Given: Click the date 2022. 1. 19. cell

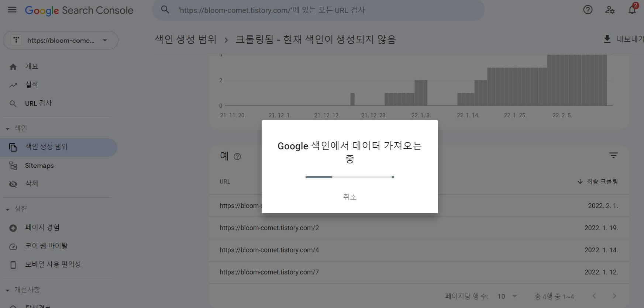Looking at the screenshot, I should (601, 228).
